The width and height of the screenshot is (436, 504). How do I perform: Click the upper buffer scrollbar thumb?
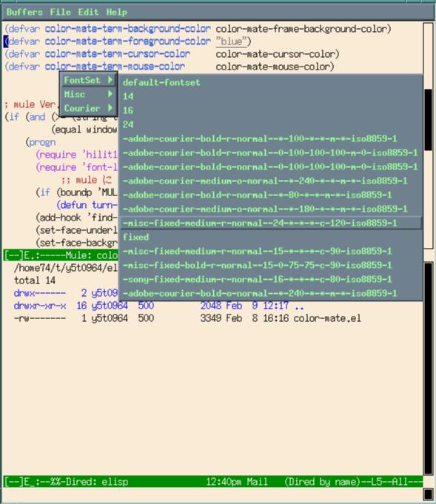(x=428, y=120)
